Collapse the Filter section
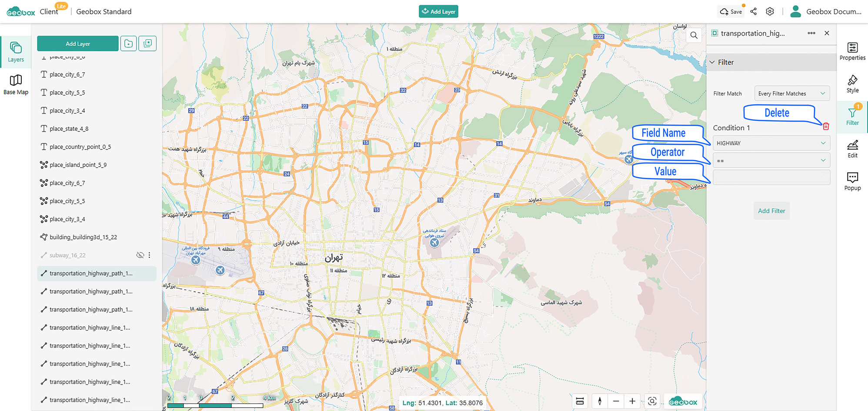Image resolution: width=868 pixels, height=411 pixels. [712, 62]
